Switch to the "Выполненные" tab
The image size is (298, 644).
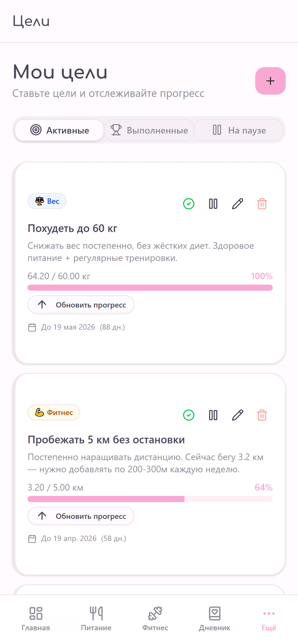coord(149,130)
